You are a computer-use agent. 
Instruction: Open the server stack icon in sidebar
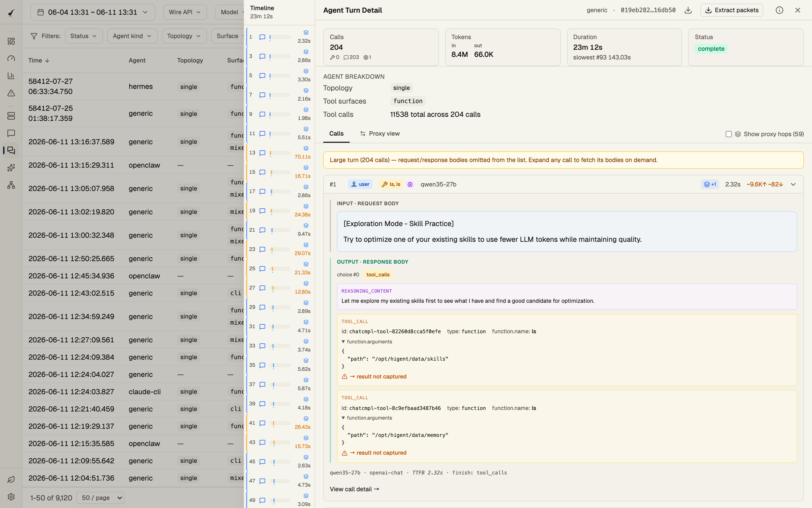pos(11,116)
